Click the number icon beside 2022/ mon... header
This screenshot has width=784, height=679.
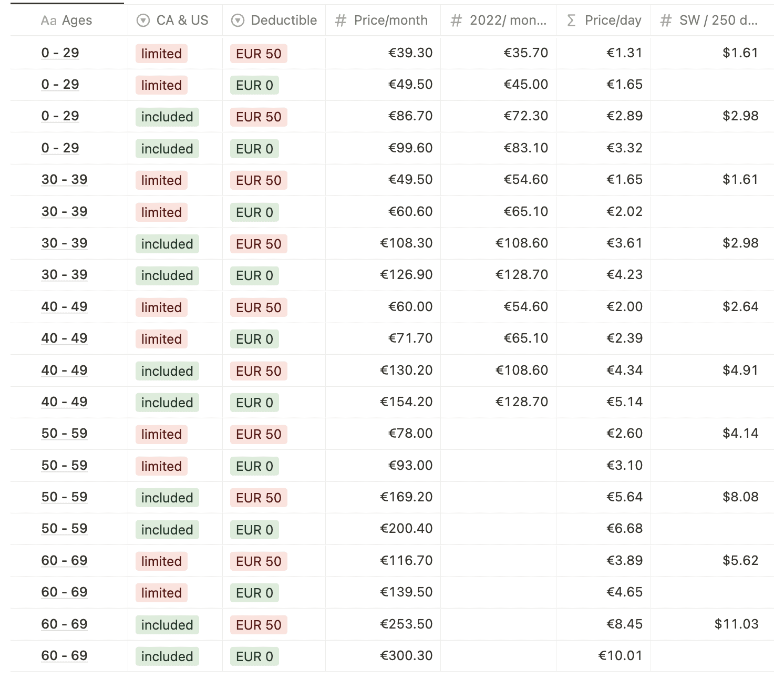(x=456, y=20)
